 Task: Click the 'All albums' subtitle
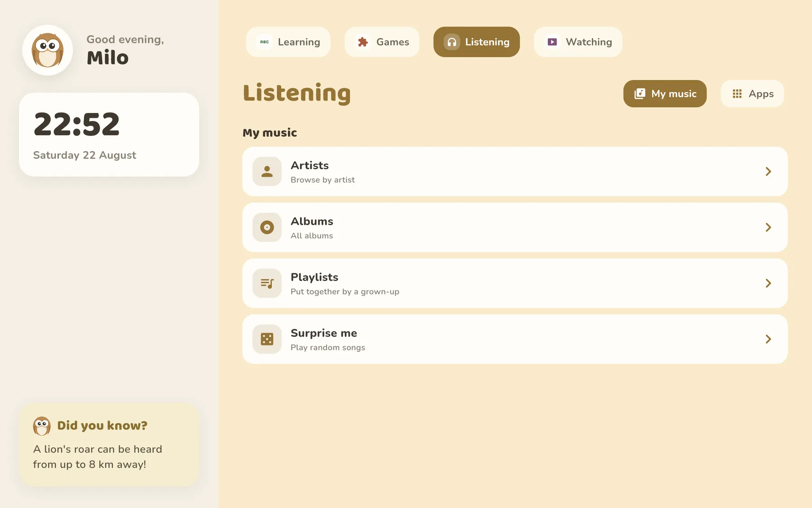(x=312, y=236)
